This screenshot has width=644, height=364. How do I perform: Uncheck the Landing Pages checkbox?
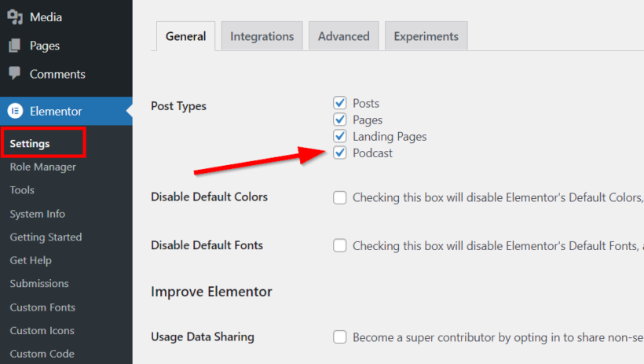click(339, 136)
